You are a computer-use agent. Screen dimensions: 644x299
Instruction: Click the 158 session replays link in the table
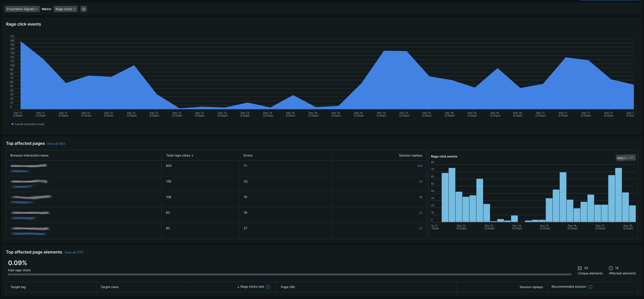coord(420,166)
